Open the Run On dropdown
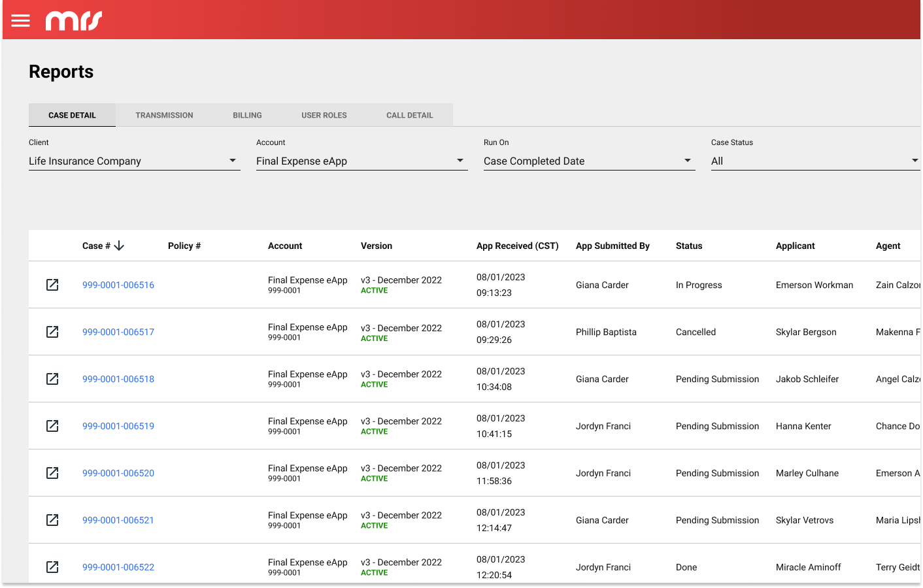Screen dimensions: 923x588 588,161
